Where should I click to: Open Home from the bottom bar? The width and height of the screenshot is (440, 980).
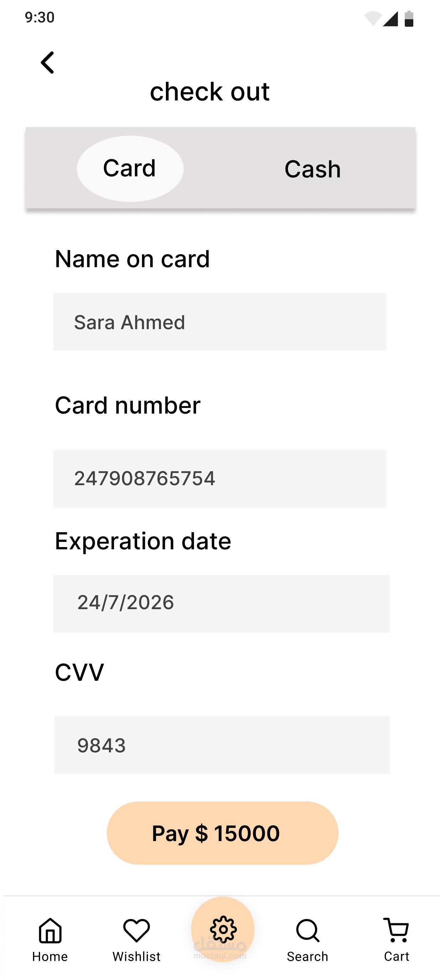click(50, 931)
